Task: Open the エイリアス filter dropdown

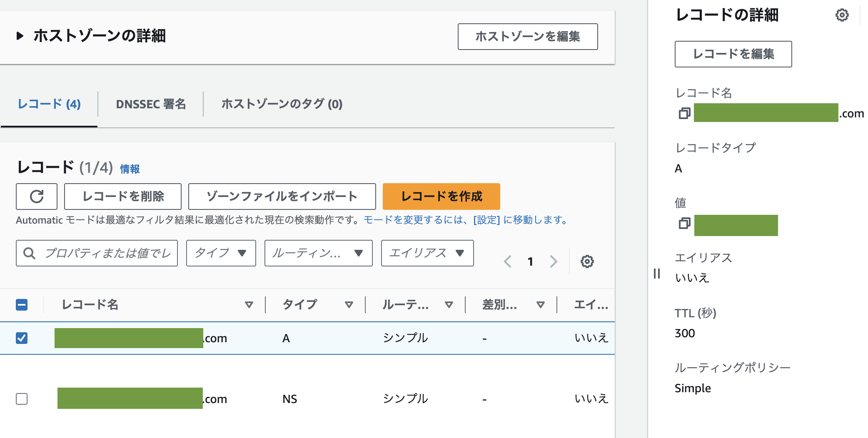Action: pos(427,253)
